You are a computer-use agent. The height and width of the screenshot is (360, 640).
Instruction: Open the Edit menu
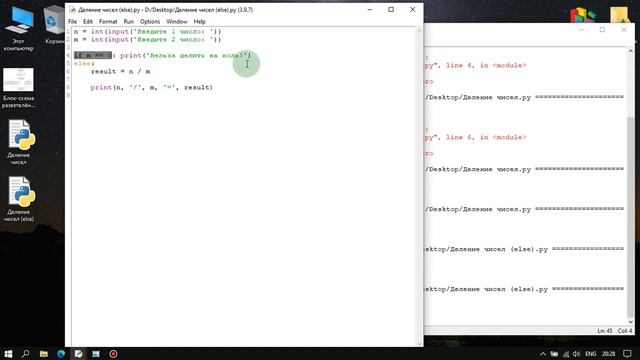[88, 22]
